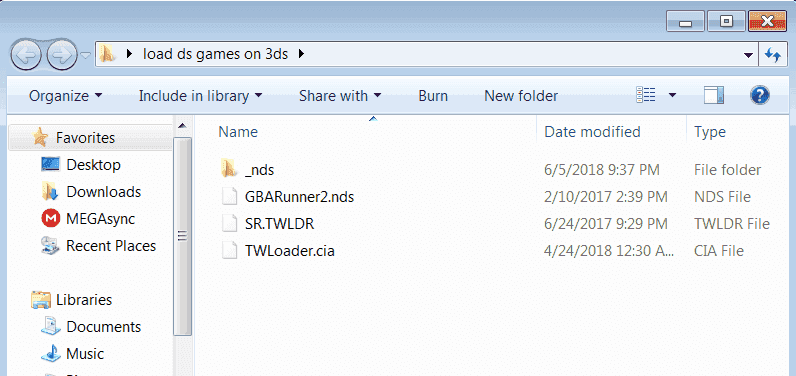796x376 pixels.
Task: Click the Music library icon
Action: [x=51, y=354]
